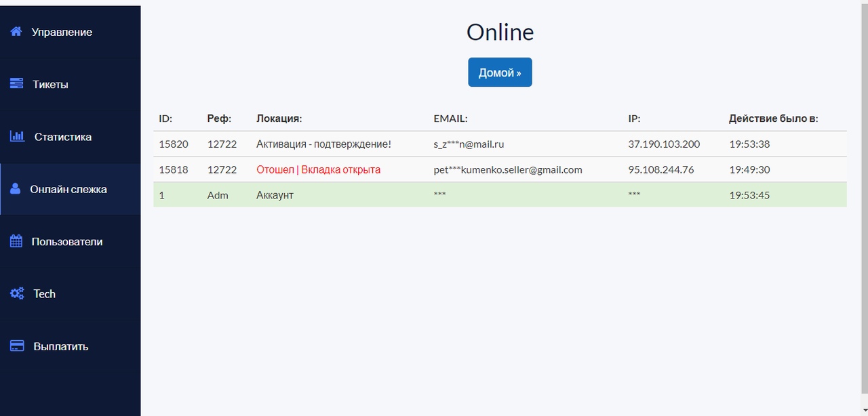Select user ID 15820 in the table
Viewport: 868px width, 416px height.
click(x=174, y=144)
